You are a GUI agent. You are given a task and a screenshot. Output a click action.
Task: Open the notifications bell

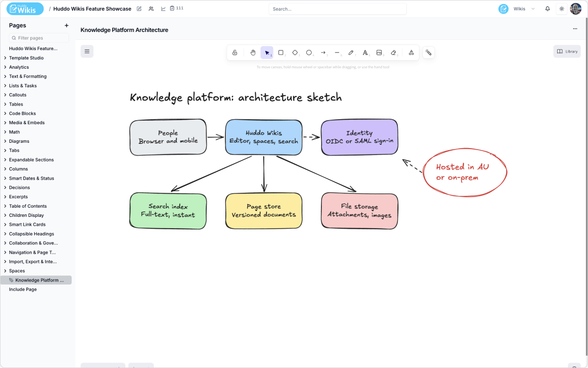click(x=547, y=9)
